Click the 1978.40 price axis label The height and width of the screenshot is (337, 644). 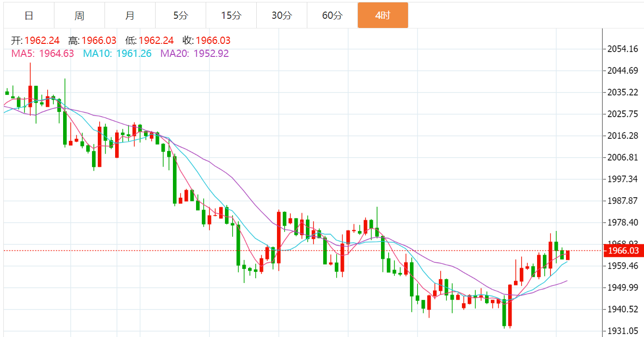point(623,222)
